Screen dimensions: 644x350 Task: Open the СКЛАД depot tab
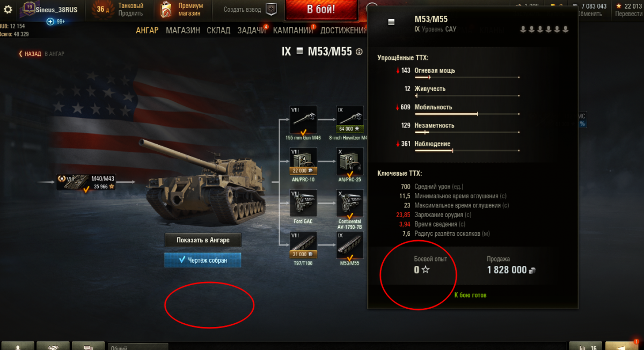tap(218, 31)
